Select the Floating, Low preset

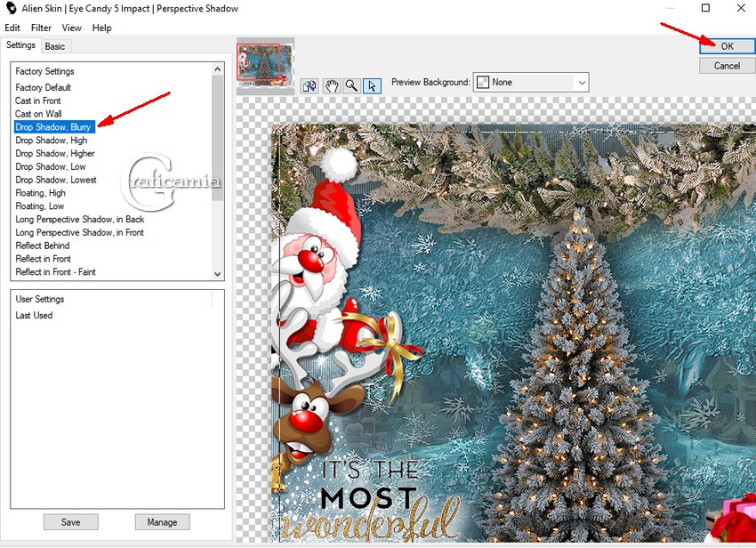39,206
